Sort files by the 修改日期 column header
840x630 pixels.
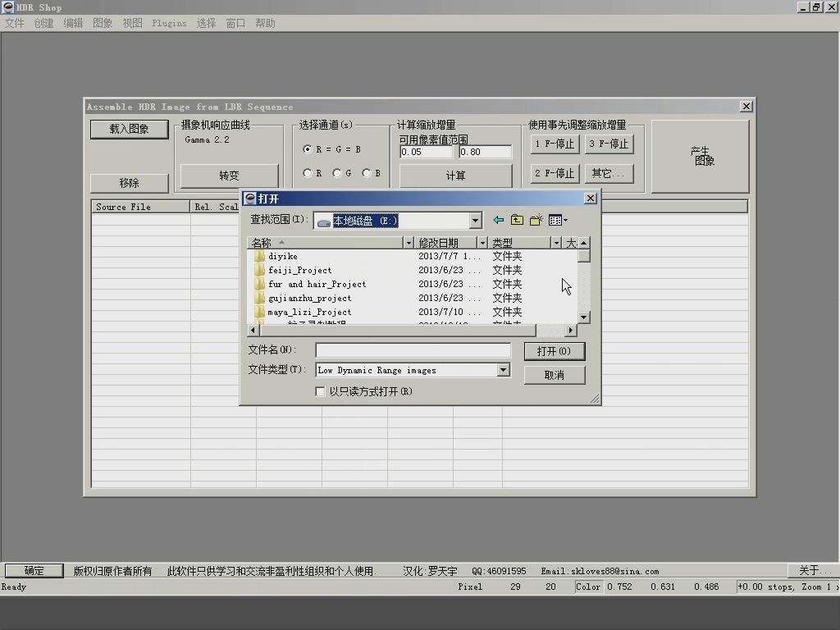pyautogui.click(x=445, y=243)
